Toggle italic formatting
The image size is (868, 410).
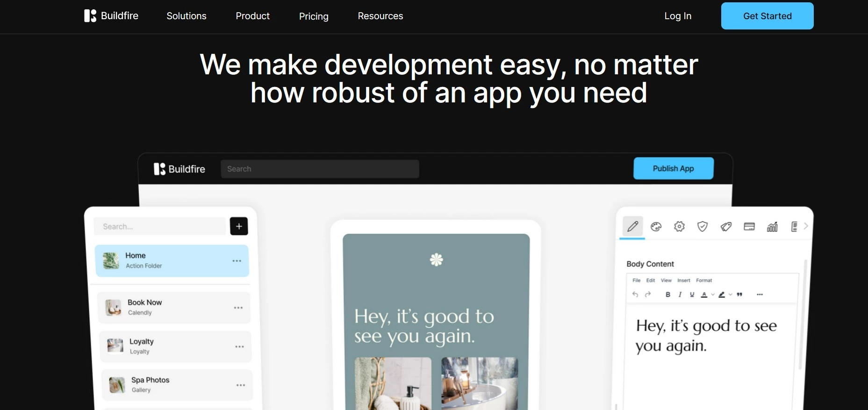(x=680, y=295)
